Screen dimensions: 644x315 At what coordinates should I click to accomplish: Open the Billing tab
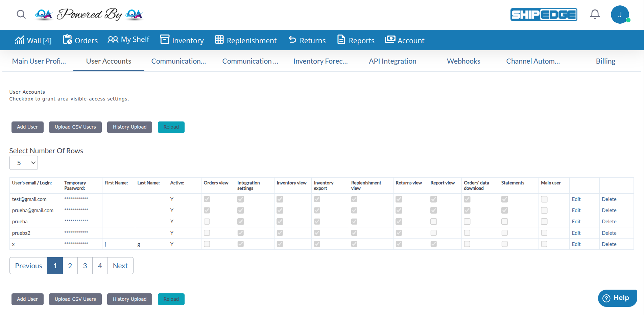(605, 61)
